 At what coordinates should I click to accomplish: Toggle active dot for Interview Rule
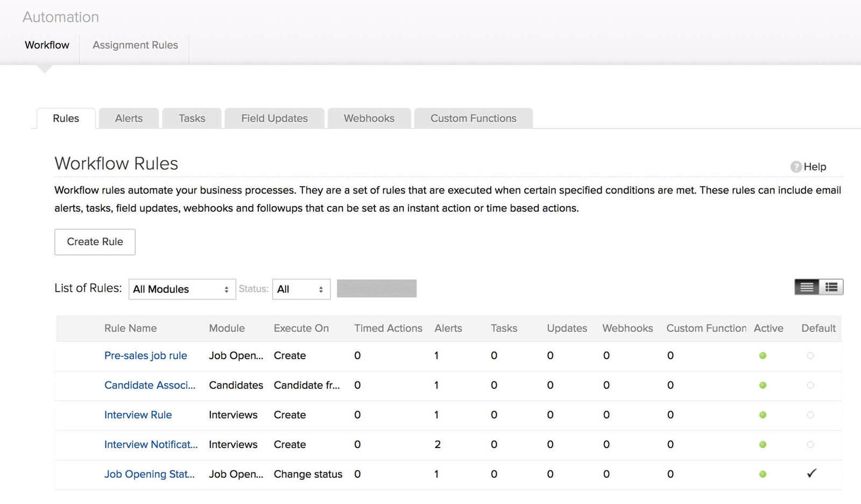[x=763, y=415]
